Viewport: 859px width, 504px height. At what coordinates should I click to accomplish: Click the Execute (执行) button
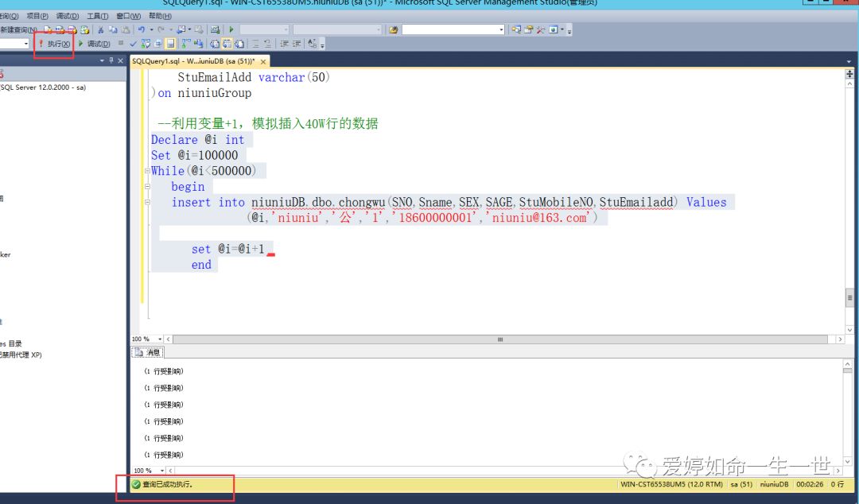(x=55, y=43)
